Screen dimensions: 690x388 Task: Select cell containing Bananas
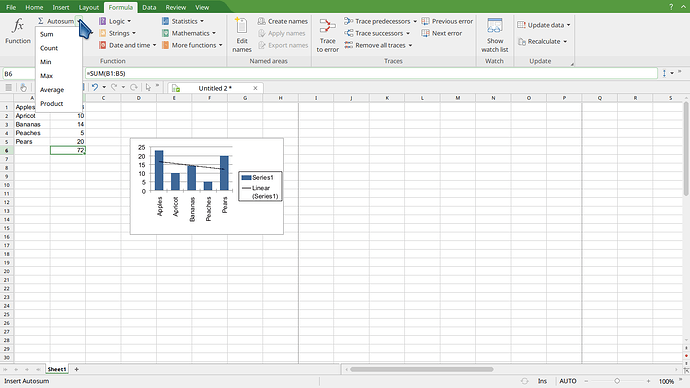(x=32, y=124)
